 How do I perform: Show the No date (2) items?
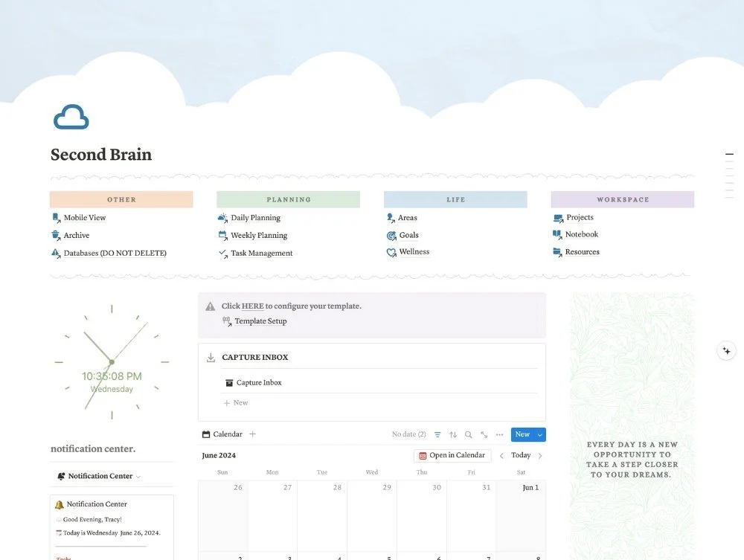409,434
